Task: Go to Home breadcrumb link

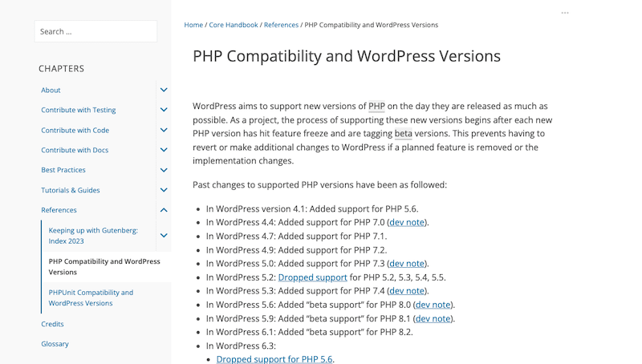Action: pyautogui.click(x=193, y=25)
